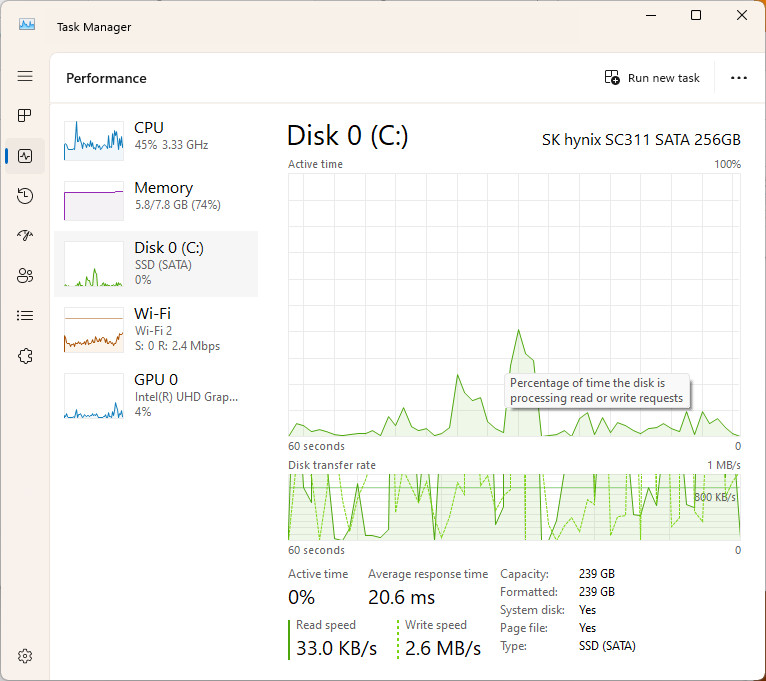Click the Memory usage mini graph thumbnail

pos(94,201)
